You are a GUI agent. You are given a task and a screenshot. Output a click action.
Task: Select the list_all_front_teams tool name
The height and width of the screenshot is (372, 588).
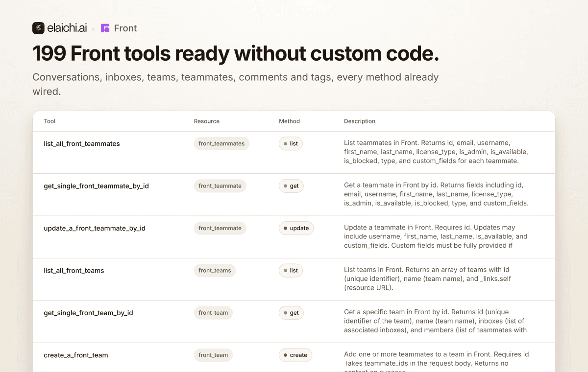(x=74, y=271)
